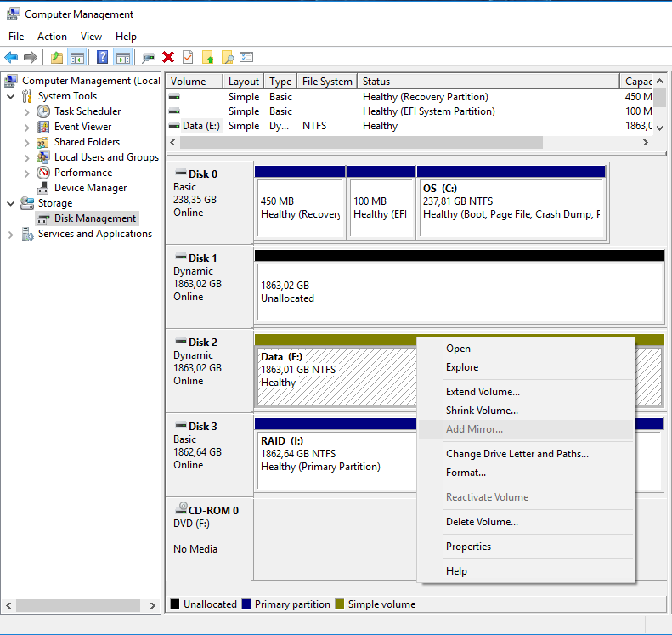This screenshot has height=635, width=672.
Task: Click the checklist settings toolbar icon
Action: 246,57
